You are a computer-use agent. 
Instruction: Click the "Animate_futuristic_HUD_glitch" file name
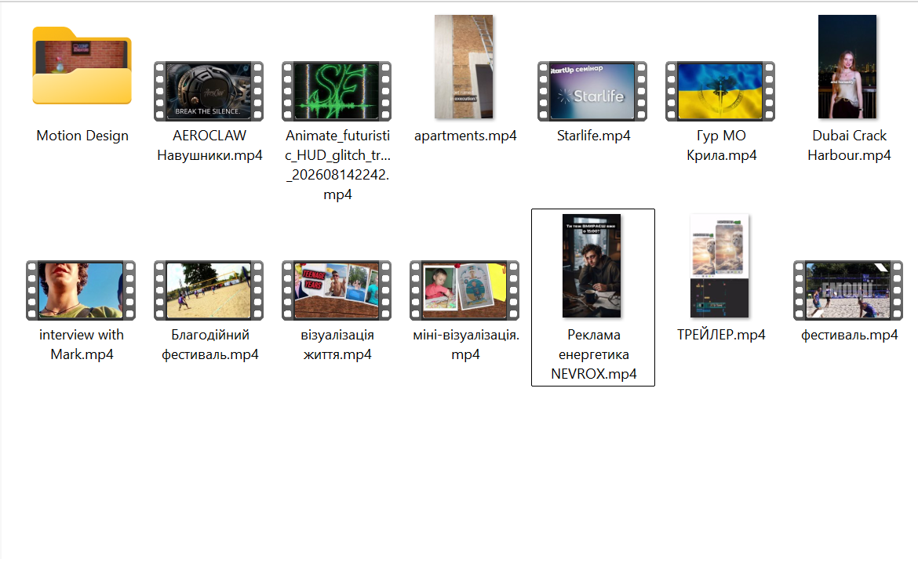pos(338,165)
